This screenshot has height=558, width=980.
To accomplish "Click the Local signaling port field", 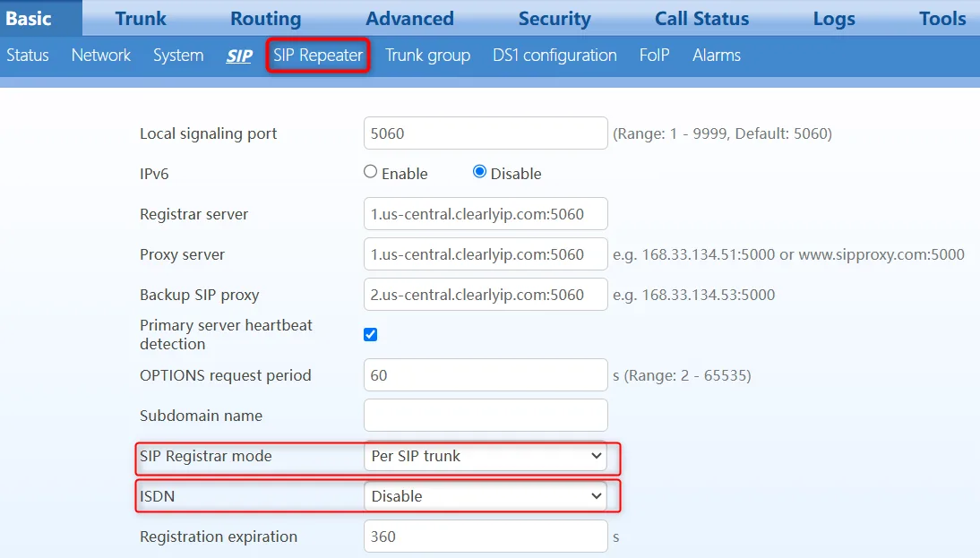I will tap(486, 133).
